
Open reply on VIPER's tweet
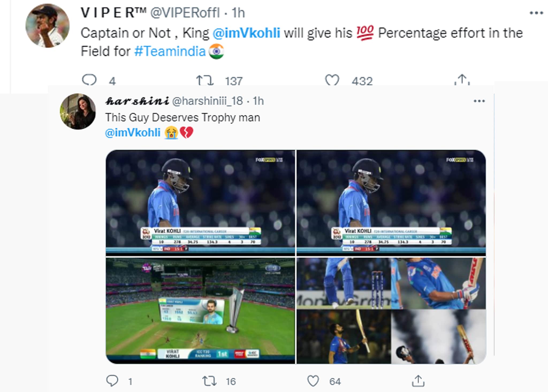(89, 80)
